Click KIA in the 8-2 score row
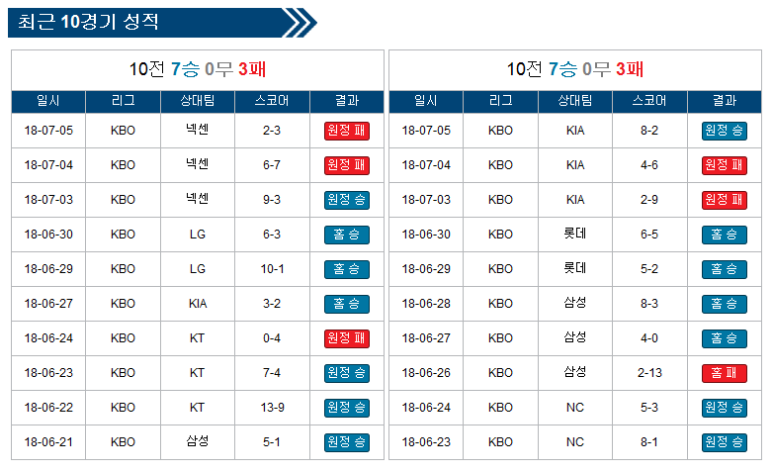The width and height of the screenshot is (773, 472). (575, 131)
